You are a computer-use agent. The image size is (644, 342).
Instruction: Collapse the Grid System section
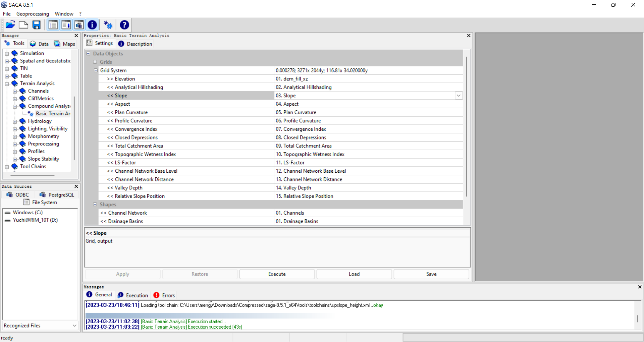[x=96, y=70]
